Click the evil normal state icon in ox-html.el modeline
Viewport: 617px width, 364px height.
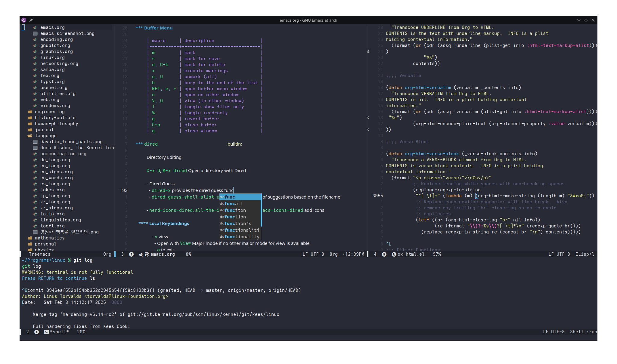click(384, 254)
